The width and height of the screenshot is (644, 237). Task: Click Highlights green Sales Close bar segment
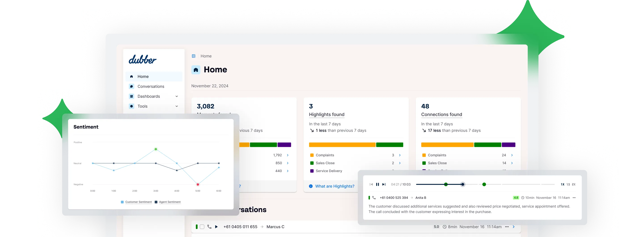pos(390,145)
